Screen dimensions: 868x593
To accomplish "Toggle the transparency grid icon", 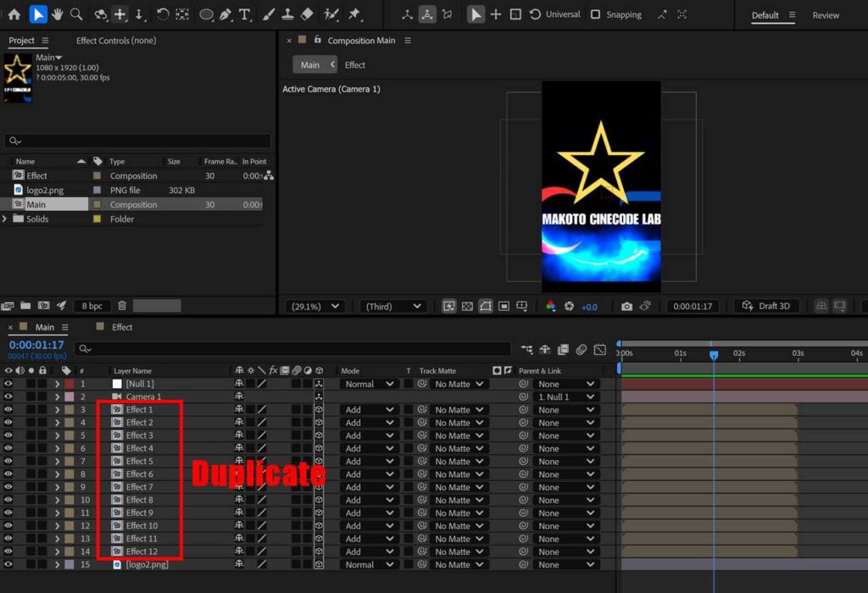I will tap(467, 306).
